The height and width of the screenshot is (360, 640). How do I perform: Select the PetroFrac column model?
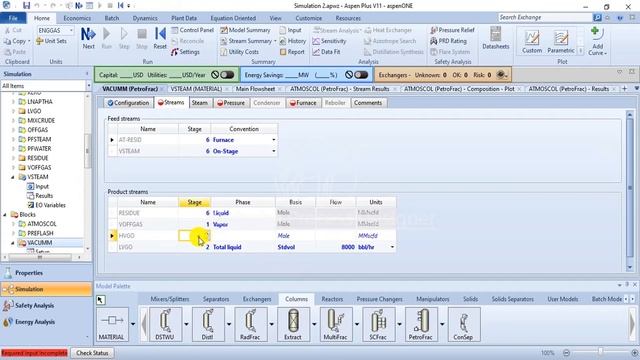tap(420, 324)
